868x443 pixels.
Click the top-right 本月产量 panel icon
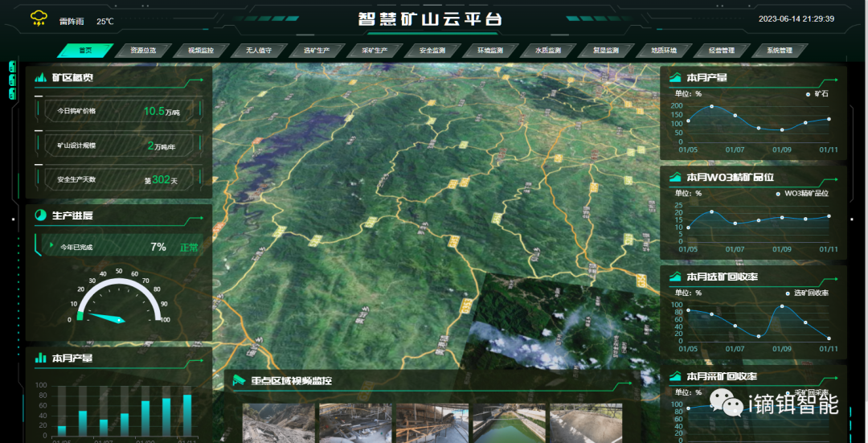point(675,78)
